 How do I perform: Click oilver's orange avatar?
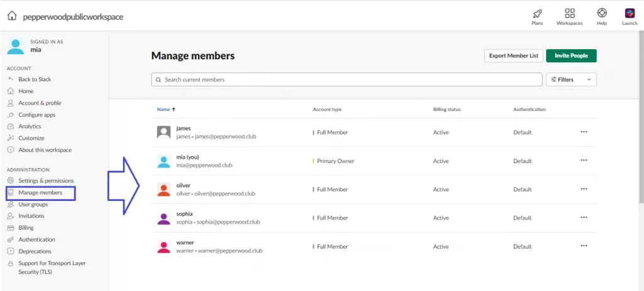pos(164,190)
